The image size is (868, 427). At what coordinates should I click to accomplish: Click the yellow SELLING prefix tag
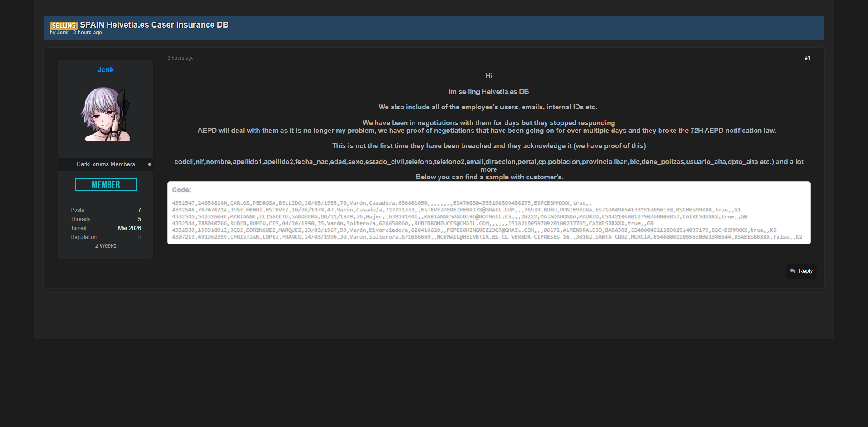pyautogui.click(x=64, y=26)
